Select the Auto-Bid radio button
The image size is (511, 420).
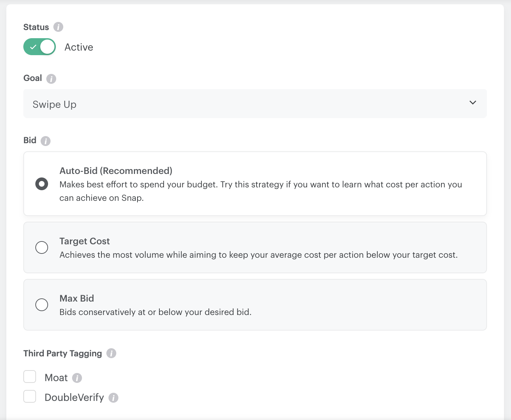pyautogui.click(x=42, y=184)
